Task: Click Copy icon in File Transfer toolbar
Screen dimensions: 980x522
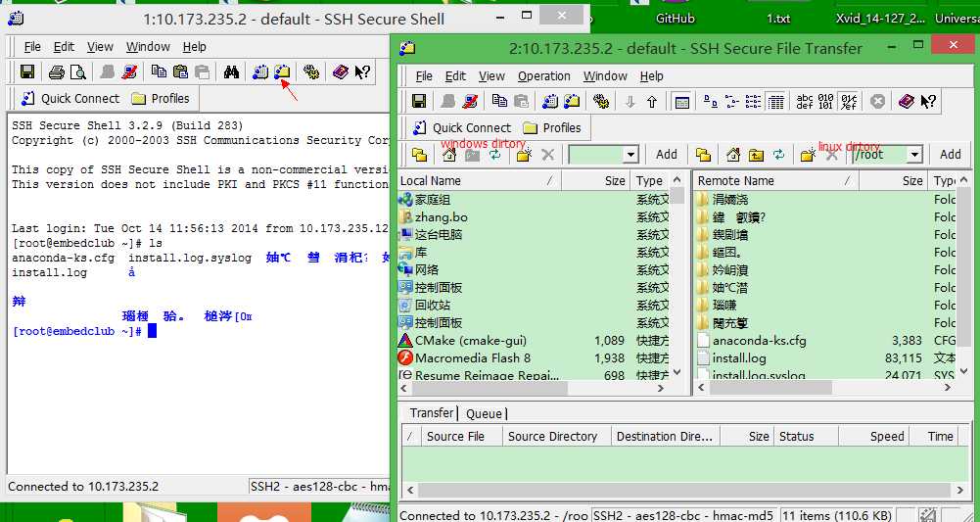Action: coord(499,101)
